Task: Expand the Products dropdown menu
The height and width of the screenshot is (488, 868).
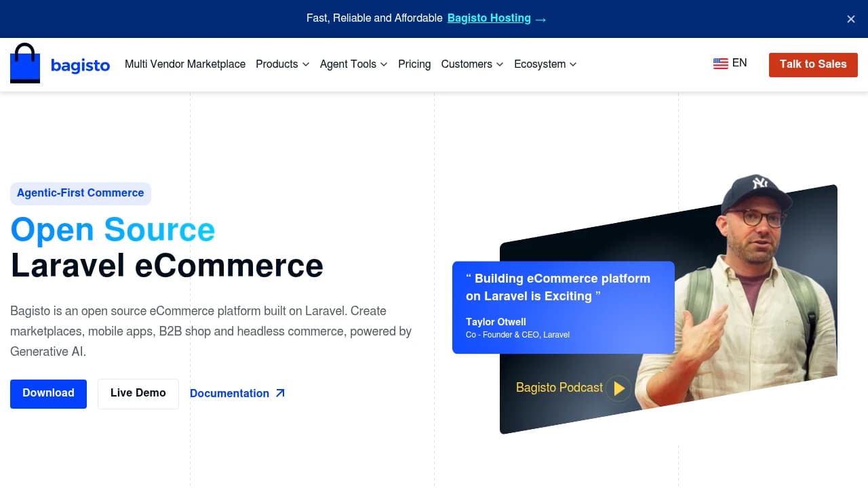Action: [283, 64]
